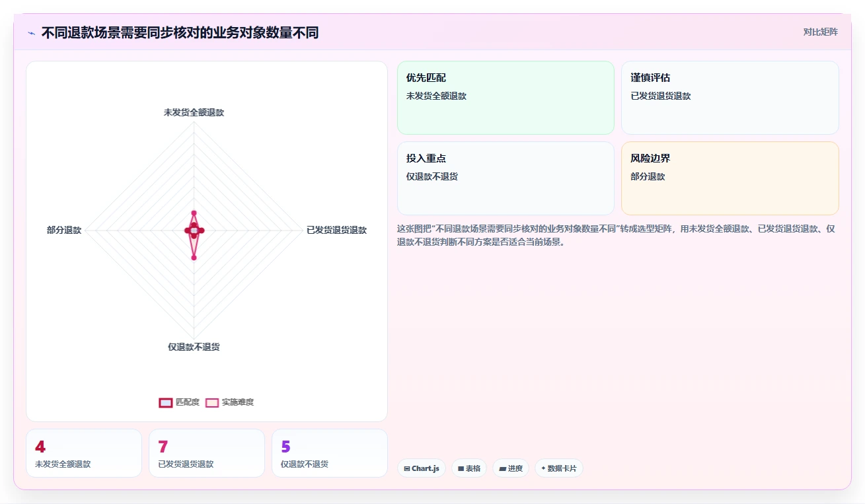Click the 仅退款不退货 radar axis label
The width and height of the screenshot is (865, 504).
[x=194, y=347]
